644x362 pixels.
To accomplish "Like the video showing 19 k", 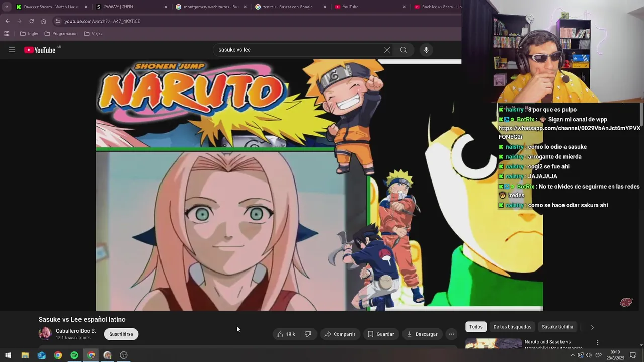I will pos(285,334).
